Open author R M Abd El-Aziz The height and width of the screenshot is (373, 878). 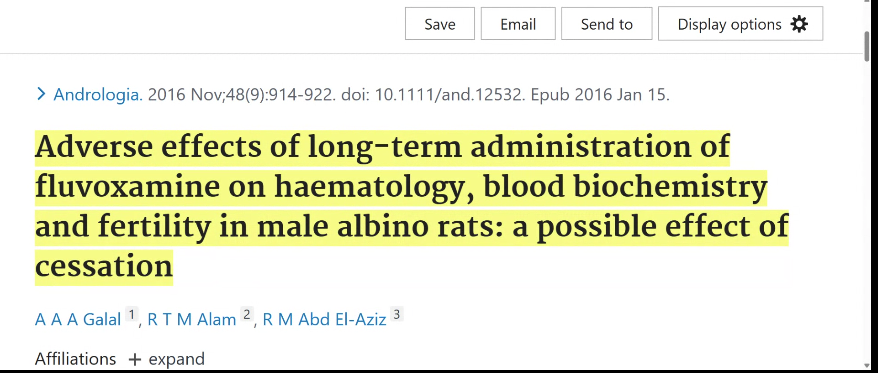click(324, 319)
